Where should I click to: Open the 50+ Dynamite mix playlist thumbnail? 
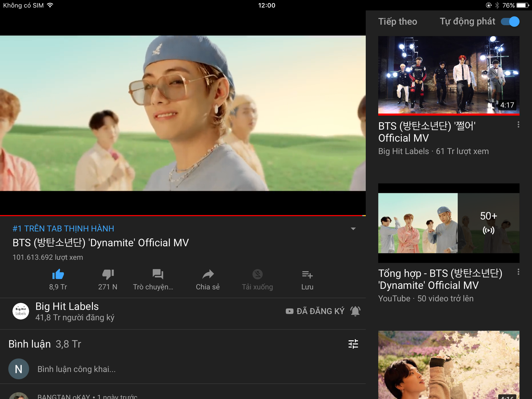[449, 223]
